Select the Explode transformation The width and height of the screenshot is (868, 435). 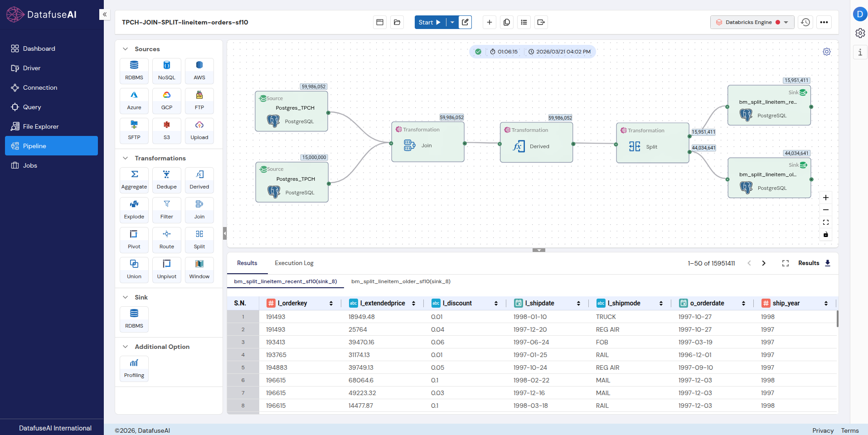coord(134,210)
